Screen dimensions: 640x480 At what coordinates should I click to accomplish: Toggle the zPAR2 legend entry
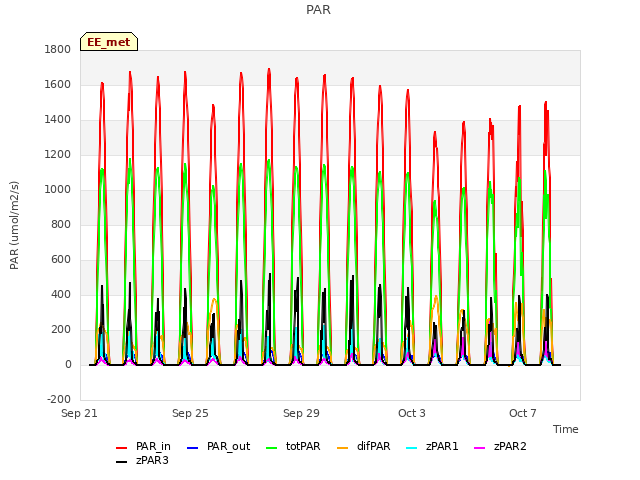[500, 447]
